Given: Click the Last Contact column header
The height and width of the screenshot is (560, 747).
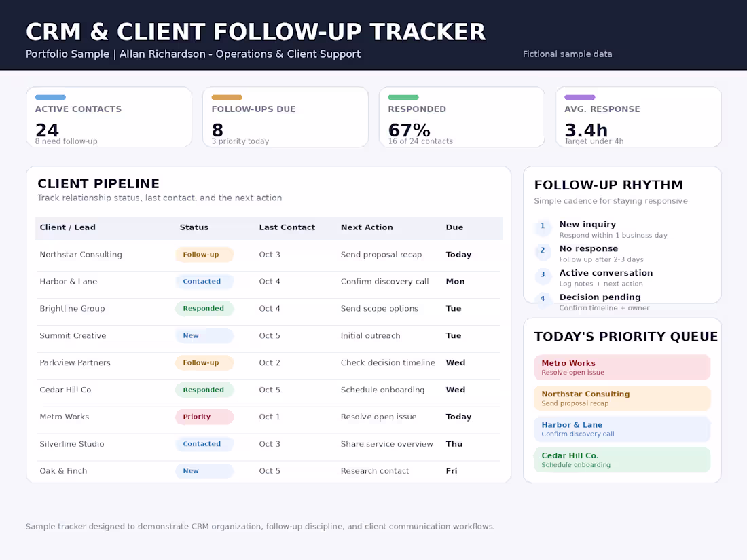Looking at the screenshot, I should pyautogui.click(x=287, y=227).
